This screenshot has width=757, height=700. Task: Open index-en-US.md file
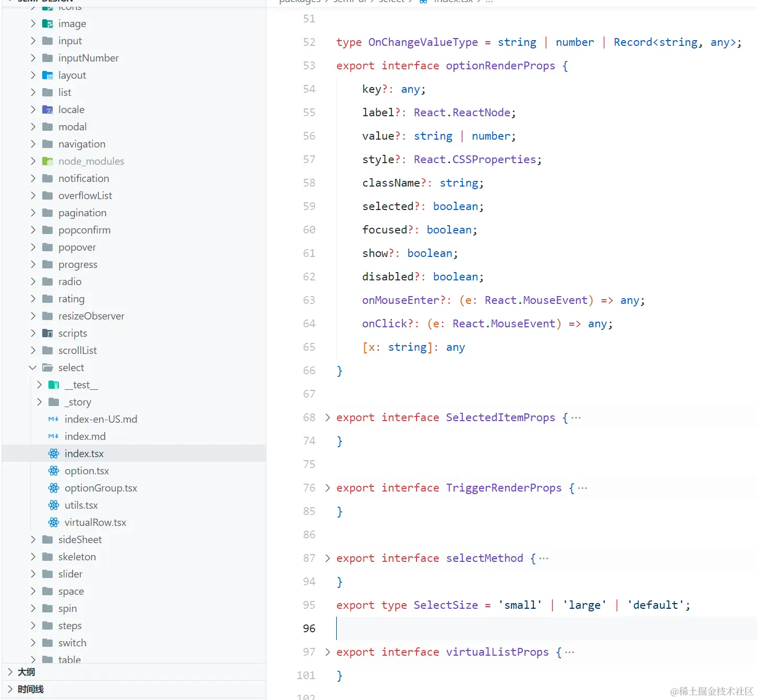tap(101, 419)
